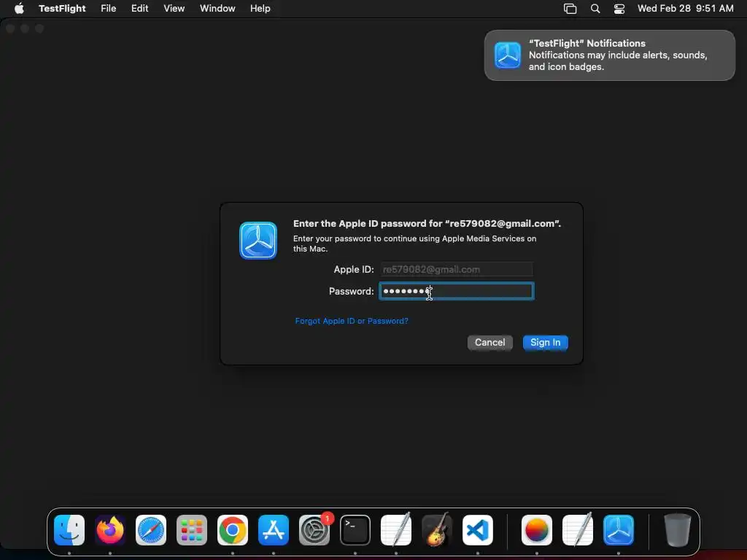Click the red close window button
747x560 pixels.
(x=10, y=28)
